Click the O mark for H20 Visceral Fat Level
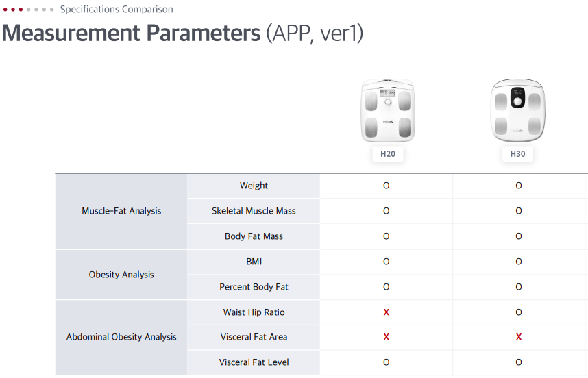The image size is (588, 378). 387,362
